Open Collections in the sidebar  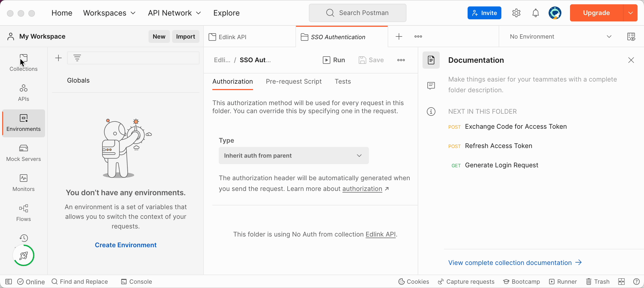(24, 63)
